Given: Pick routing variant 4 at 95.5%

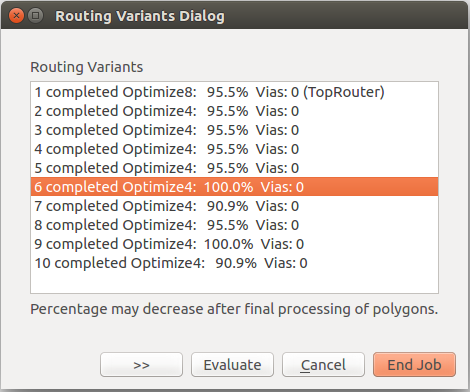Looking at the screenshot, I should [x=234, y=149].
